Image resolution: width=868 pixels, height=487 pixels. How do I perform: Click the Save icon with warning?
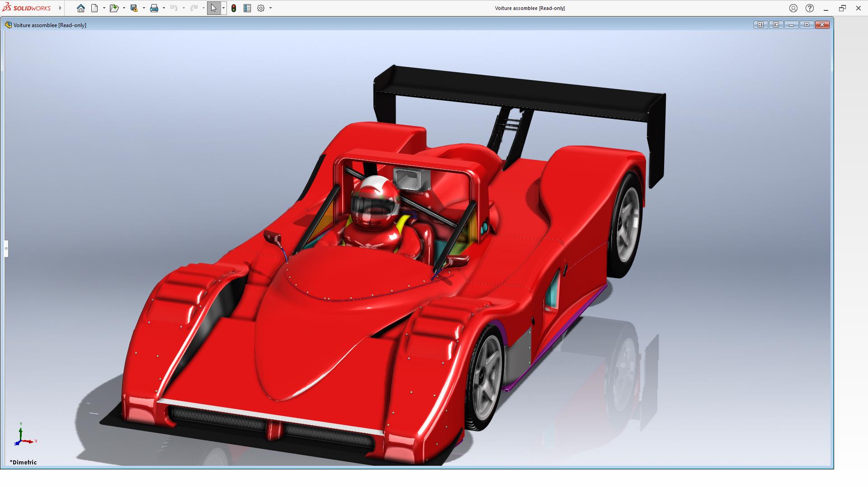(x=134, y=8)
